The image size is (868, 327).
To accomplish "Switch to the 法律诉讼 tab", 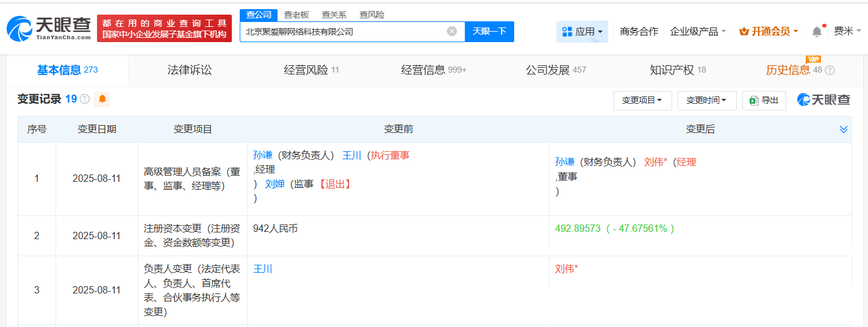I will tap(190, 70).
